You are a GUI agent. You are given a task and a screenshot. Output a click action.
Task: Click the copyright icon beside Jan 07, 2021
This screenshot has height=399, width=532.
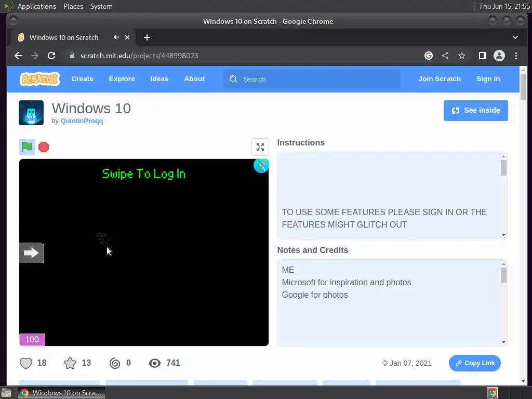pyautogui.click(x=385, y=363)
